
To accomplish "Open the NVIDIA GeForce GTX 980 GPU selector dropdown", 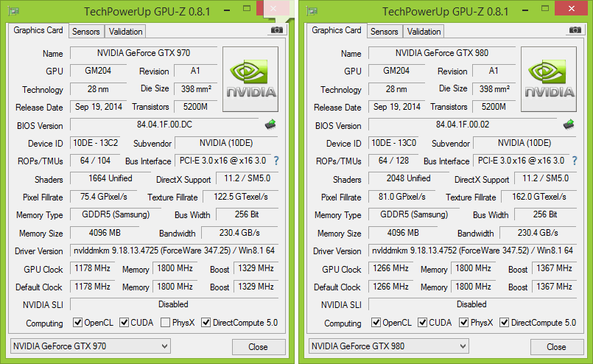I will coord(389,346).
